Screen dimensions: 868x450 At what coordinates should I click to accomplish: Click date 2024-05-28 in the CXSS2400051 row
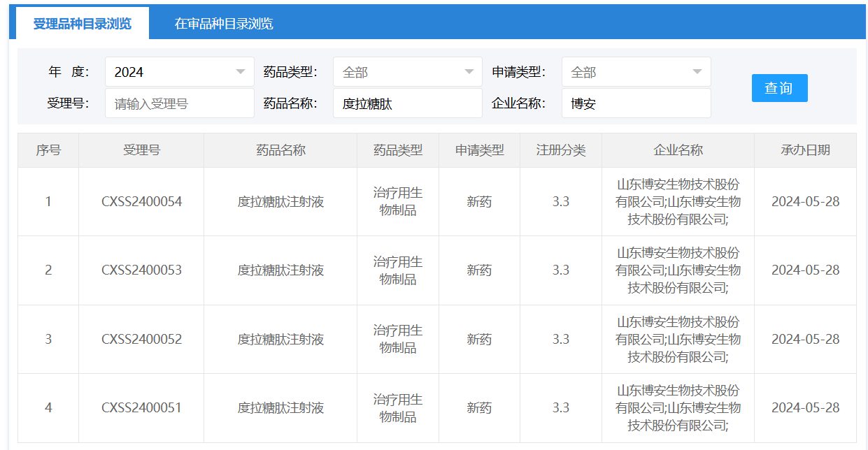[806, 408]
